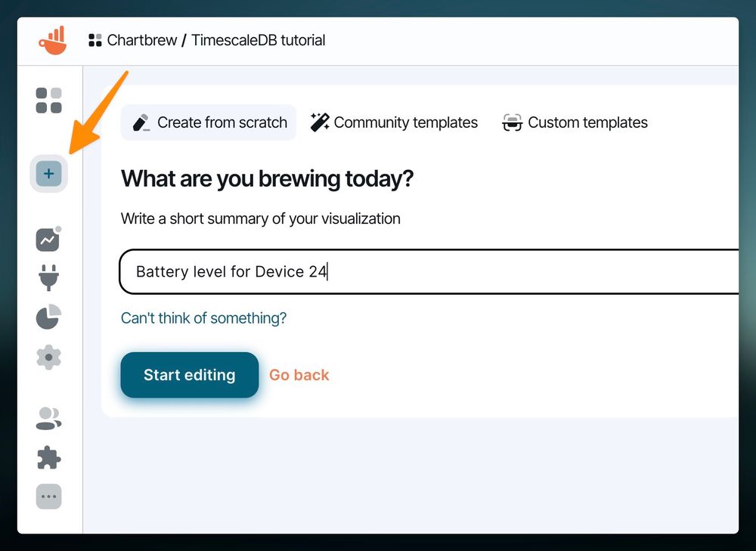This screenshot has width=756, height=551.
Task: Open team members using the users icon
Action: tap(47, 418)
